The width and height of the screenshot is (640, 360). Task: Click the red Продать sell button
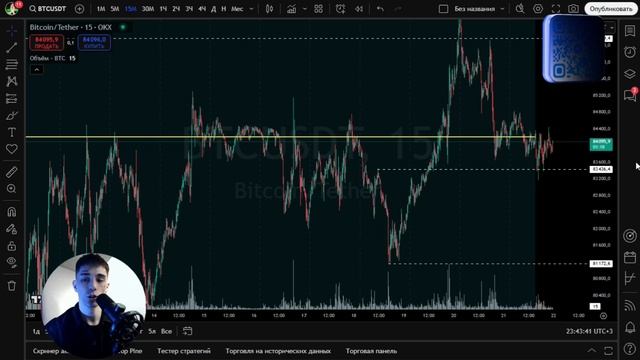(x=47, y=42)
